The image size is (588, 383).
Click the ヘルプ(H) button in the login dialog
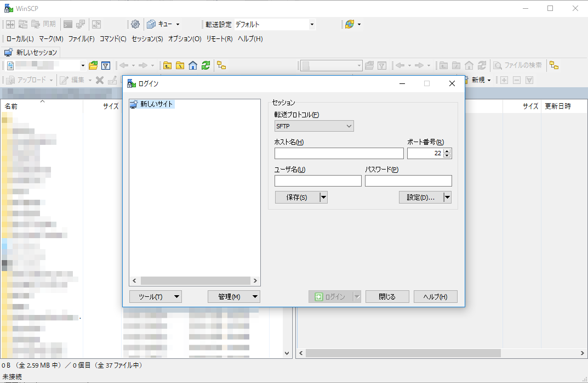435,297
